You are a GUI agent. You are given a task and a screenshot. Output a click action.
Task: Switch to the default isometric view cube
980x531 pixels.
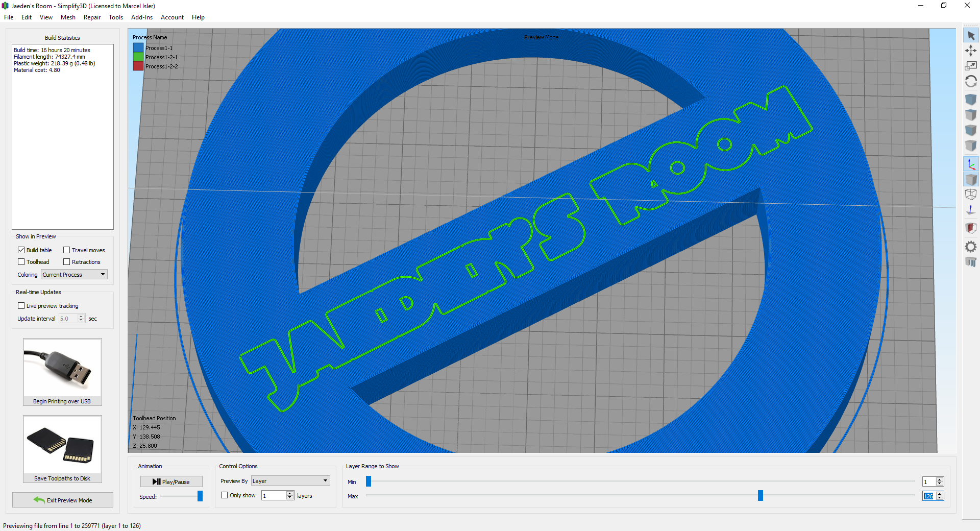click(971, 99)
